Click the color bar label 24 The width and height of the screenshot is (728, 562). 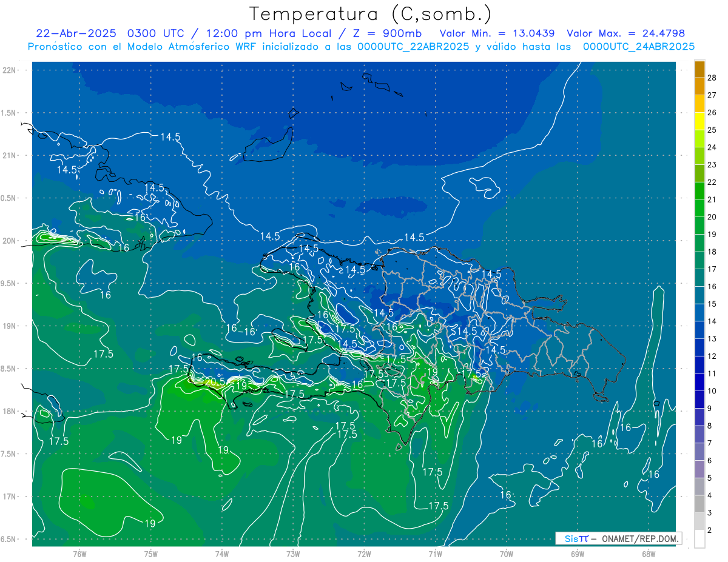(x=712, y=147)
